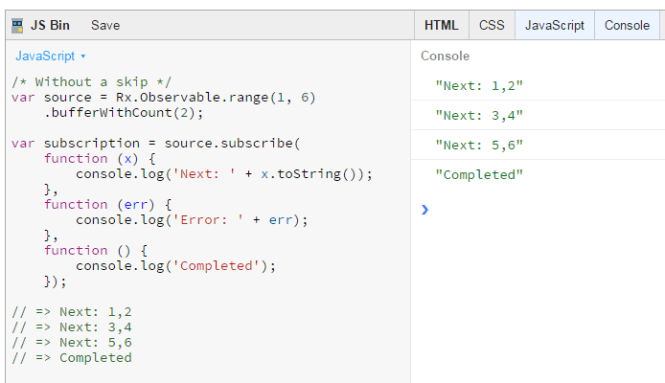
Task: Place cursor on the .bufferWithCount(2) line
Action: pos(123,113)
